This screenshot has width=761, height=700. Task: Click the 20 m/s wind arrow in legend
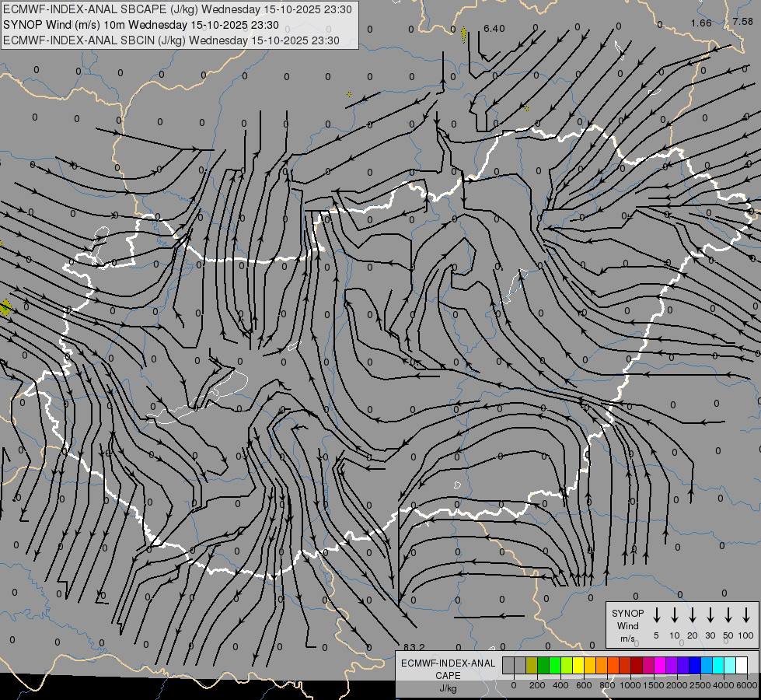pos(692,614)
